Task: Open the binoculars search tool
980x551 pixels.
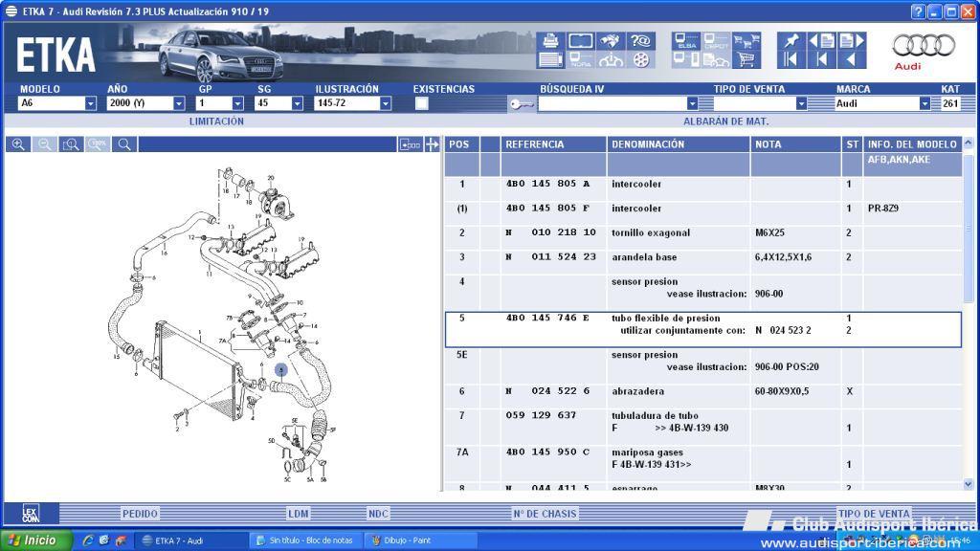Action: pyautogui.click(x=611, y=40)
